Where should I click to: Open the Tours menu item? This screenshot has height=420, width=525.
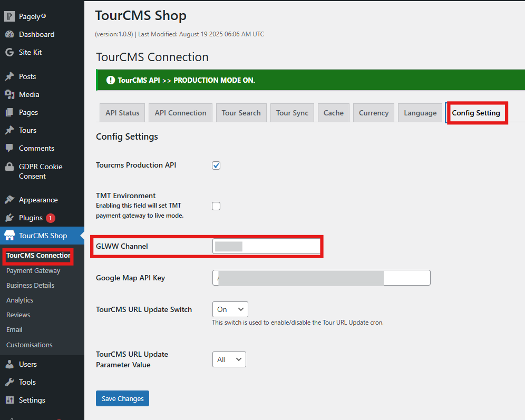27,130
